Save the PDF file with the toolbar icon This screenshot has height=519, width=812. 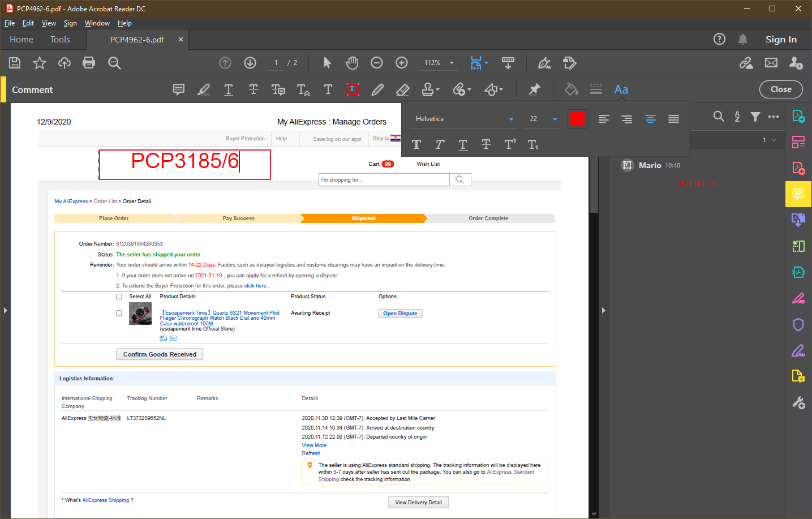15,63
